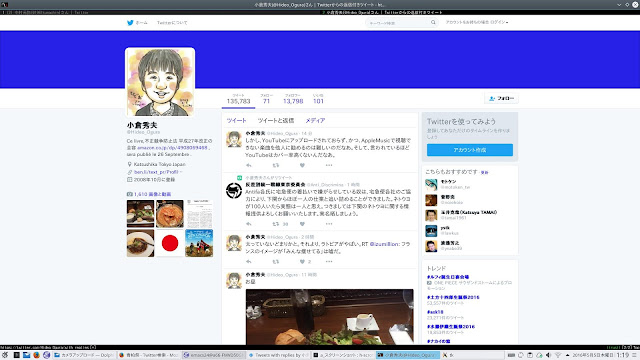
Task: Open more options on YouTube AppleMusic tweet
Action: point(329,165)
